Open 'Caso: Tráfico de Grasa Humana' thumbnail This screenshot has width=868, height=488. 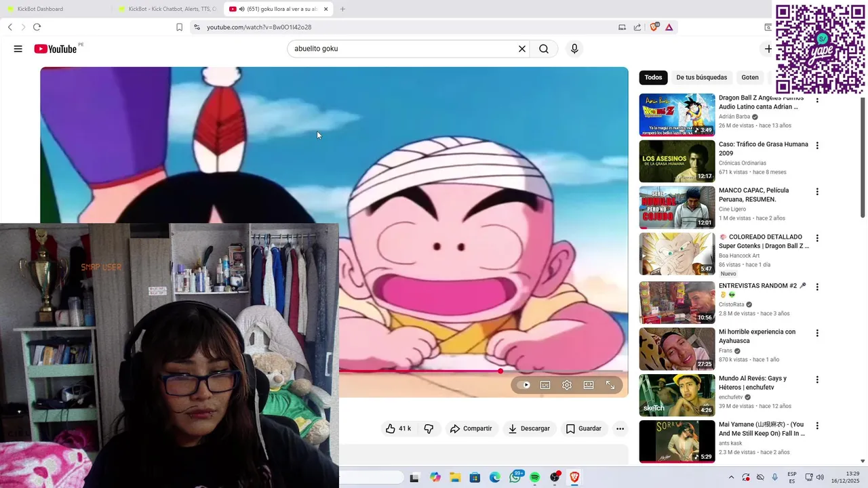click(x=677, y=161)
